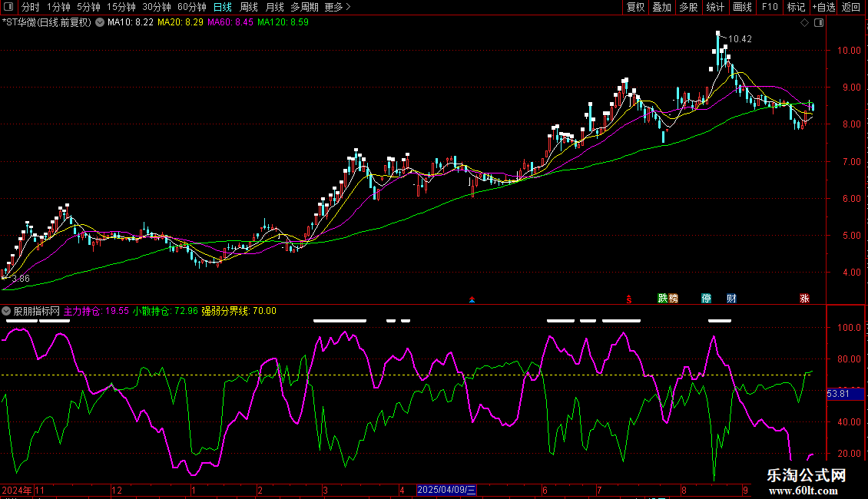The image size is (868, 499).
Task: Click the 2025/04/09 date marker on timeline
Action: (x=447, y=490)
